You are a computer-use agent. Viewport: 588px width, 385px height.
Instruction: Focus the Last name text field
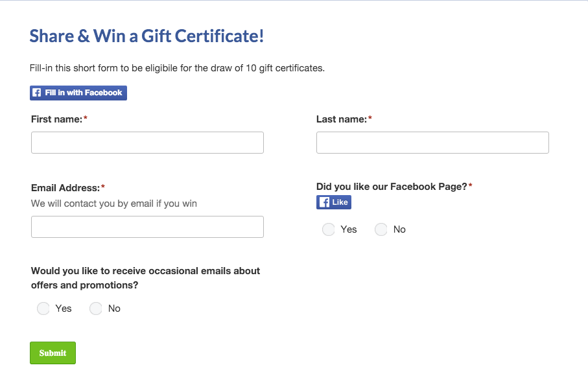point(433,143)
